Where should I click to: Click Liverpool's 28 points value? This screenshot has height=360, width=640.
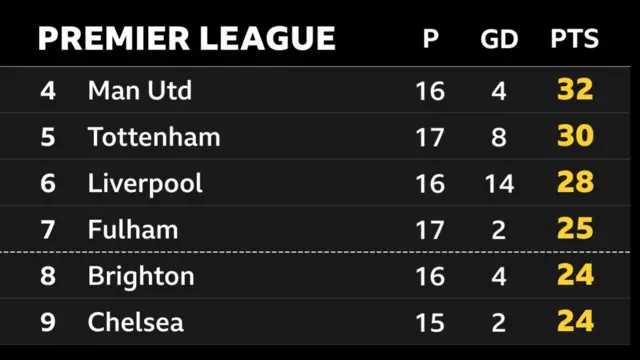tap(575, 182)
